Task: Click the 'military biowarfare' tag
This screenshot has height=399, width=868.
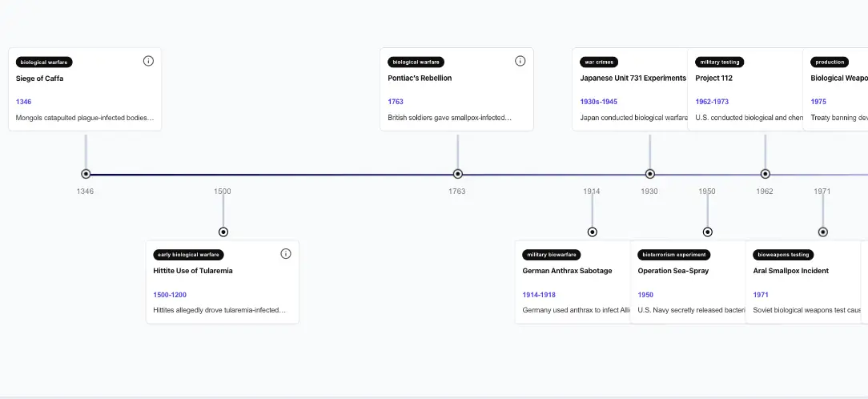Action: pyautogui.click(x=552, y=255)
